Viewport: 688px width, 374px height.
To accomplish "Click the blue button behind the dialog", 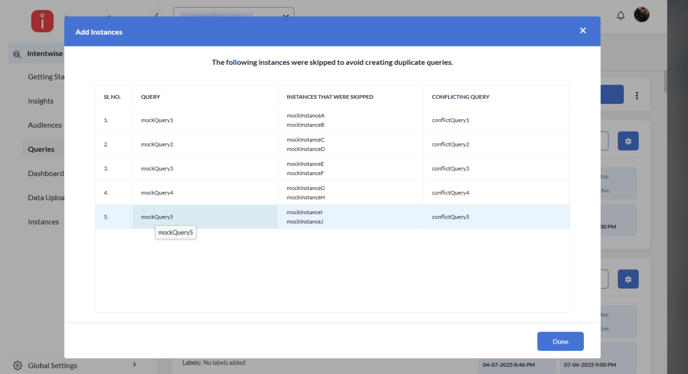I will pos(612,94).
